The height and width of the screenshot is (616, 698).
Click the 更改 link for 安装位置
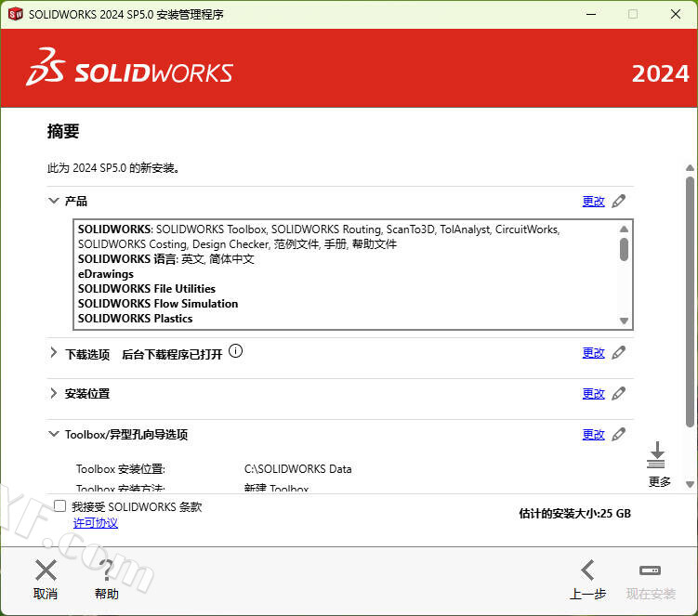click(x=593, y=394)
